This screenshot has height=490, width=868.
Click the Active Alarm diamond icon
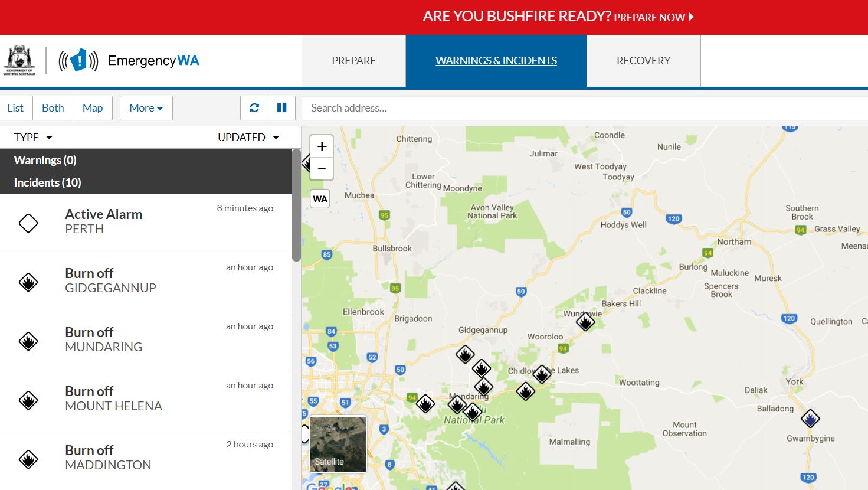pyautogui.click(x=28, y=223)
